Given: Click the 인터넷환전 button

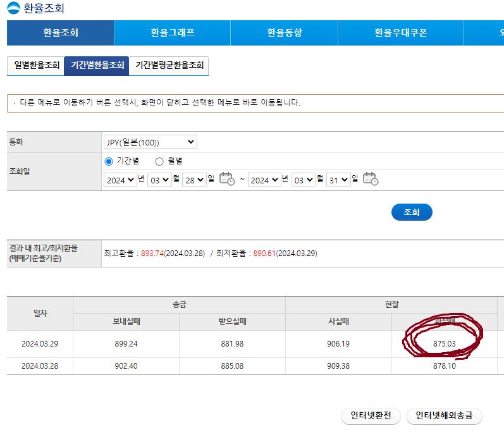Looking at the screenshot, I should (x=371, y=416).
